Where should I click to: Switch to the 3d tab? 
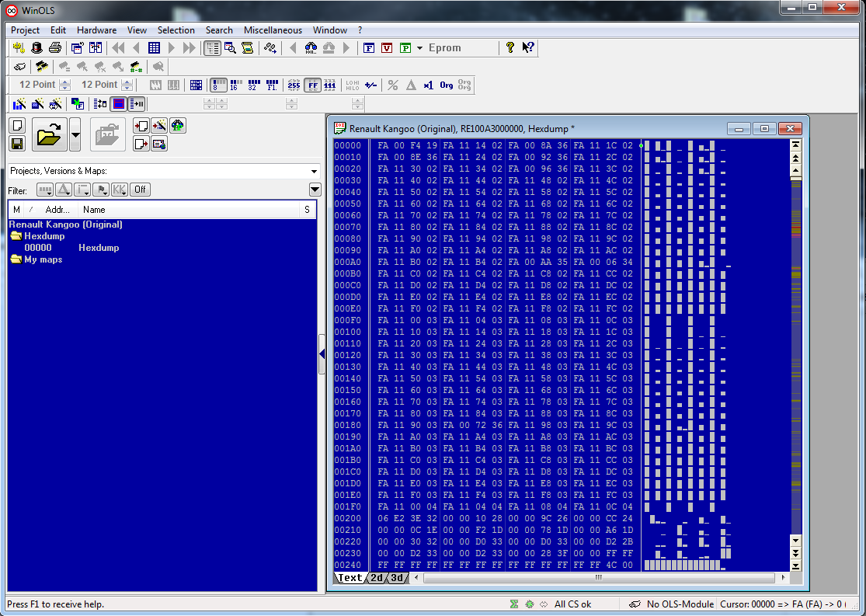click(x=397, y=578)
